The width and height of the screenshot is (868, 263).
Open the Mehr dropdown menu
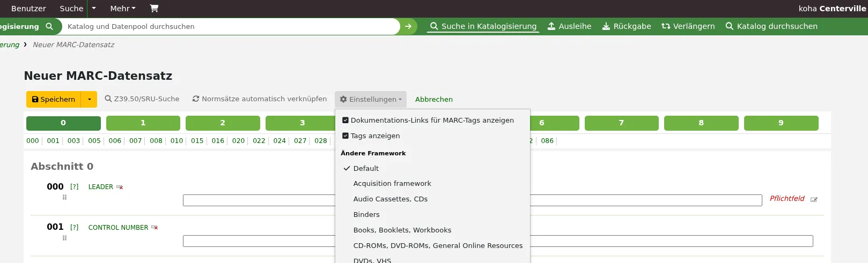pos(123,9)
